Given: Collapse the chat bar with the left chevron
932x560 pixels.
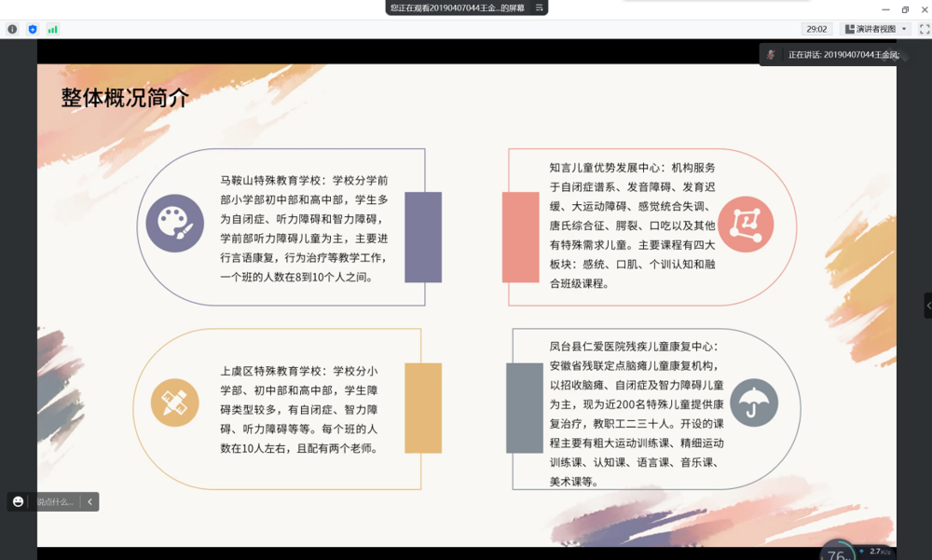Looking at the screenshot, I should click(x=89, y=501).
